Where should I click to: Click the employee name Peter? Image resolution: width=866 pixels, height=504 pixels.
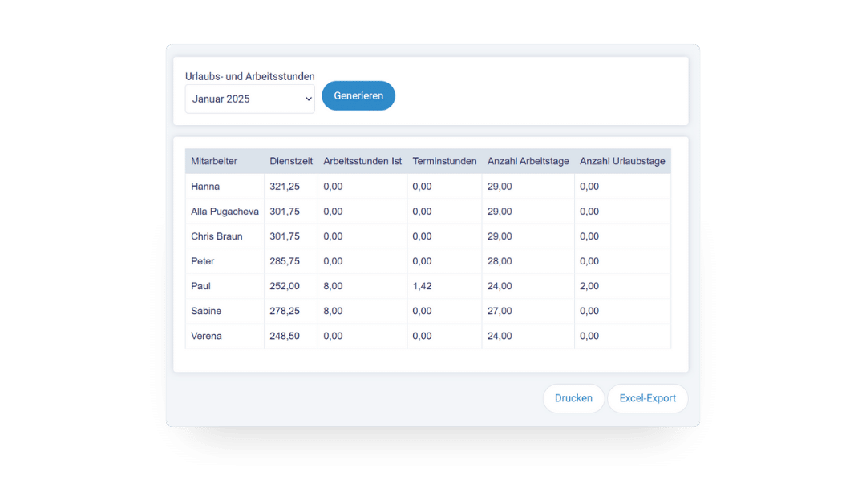[202, 261]
